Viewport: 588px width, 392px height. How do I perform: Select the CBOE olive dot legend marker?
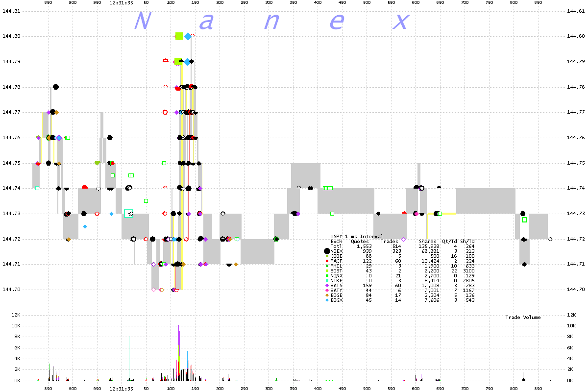[326, 256]
